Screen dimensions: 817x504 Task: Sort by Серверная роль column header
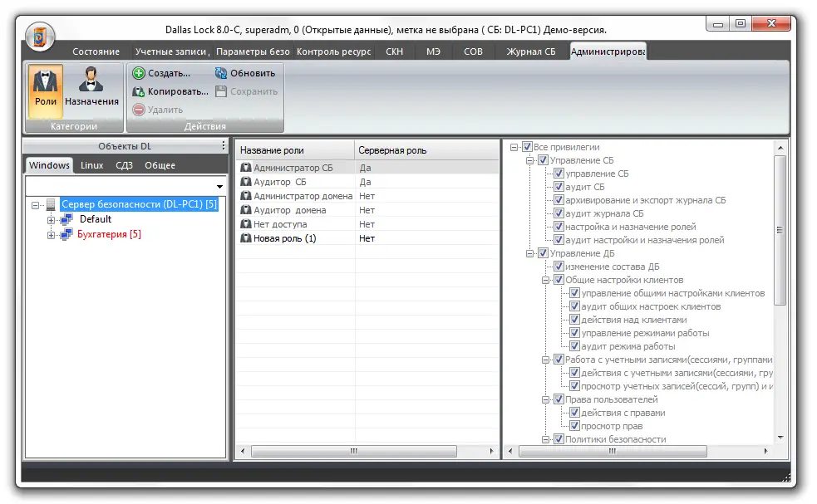point(426,150)
